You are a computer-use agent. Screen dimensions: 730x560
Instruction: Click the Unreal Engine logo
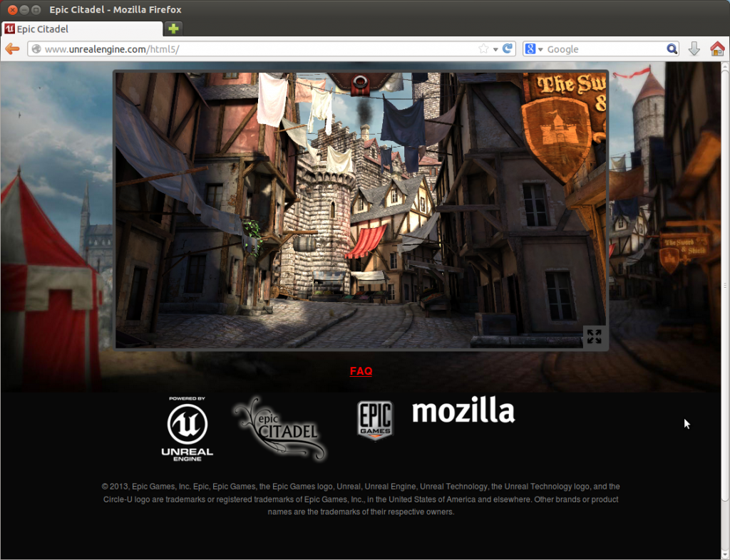pyautogui.click(x=187, y=429)
